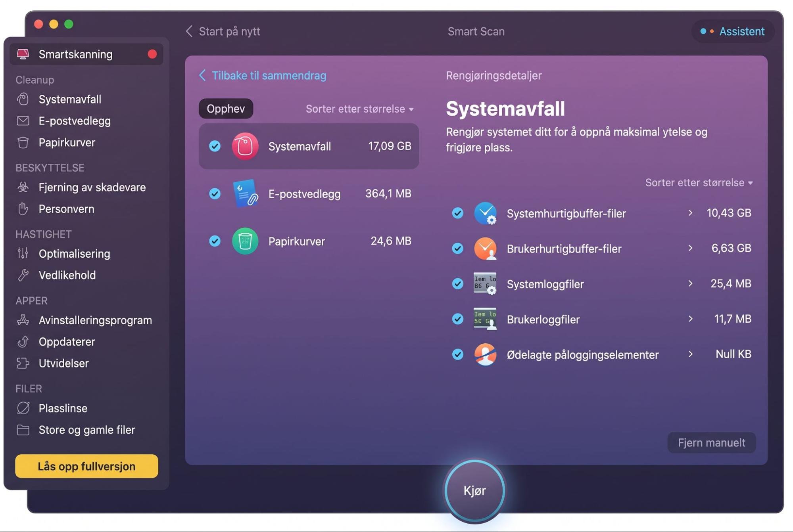Uncheck Ødelagte påloggingselementer checkbox
The width and height of the screenshot is (793, 532).
pyautogui.click(x=458, y=354)
